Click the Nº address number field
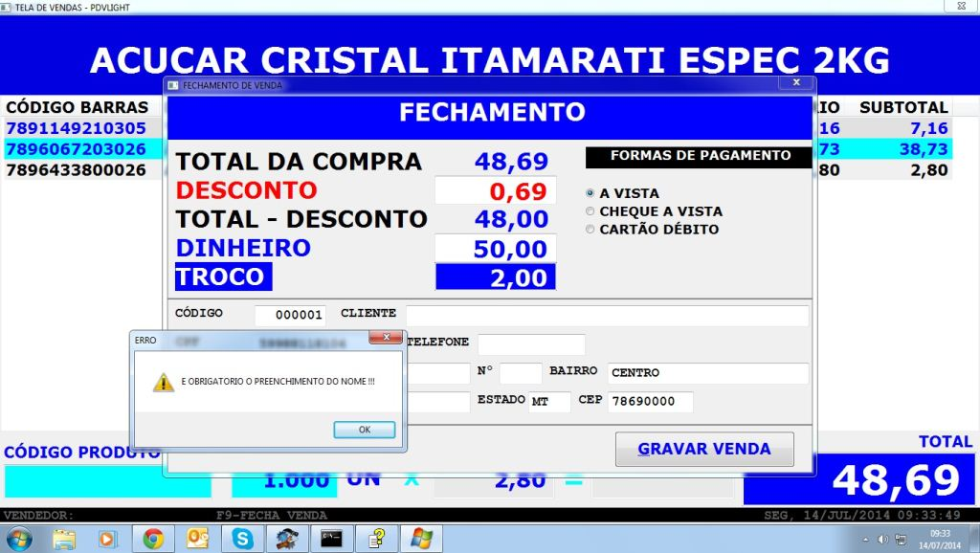 click(x=521, y=373)
